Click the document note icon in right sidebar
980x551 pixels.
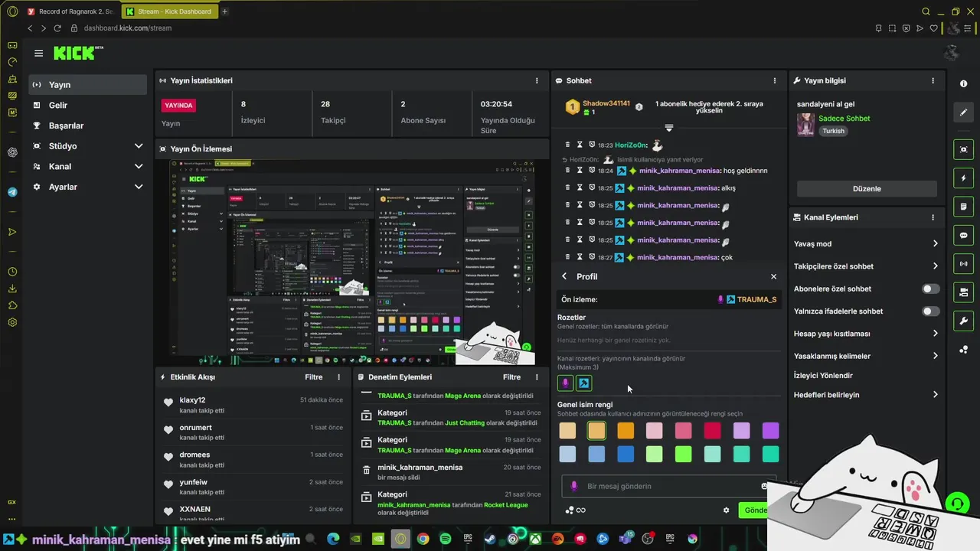coord(963,207)
